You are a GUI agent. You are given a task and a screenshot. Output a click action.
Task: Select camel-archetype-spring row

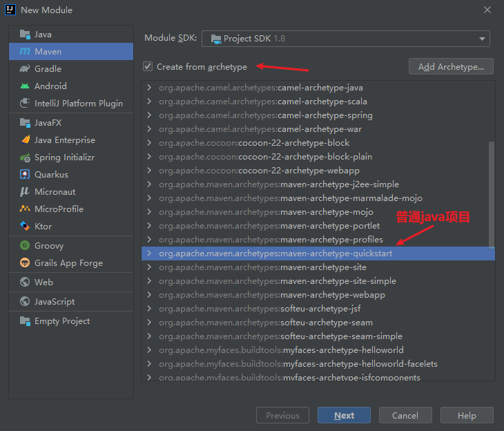tap(318, 115)
